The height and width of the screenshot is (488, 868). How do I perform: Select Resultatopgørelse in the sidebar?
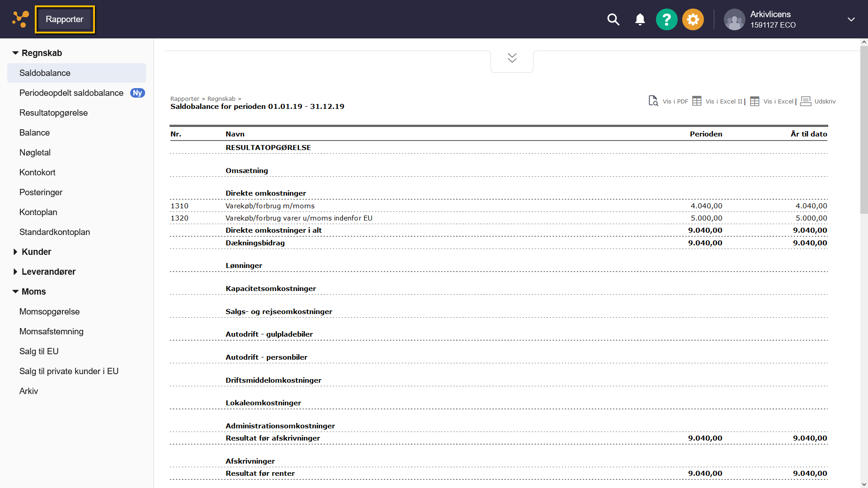[x=53, y=113]
